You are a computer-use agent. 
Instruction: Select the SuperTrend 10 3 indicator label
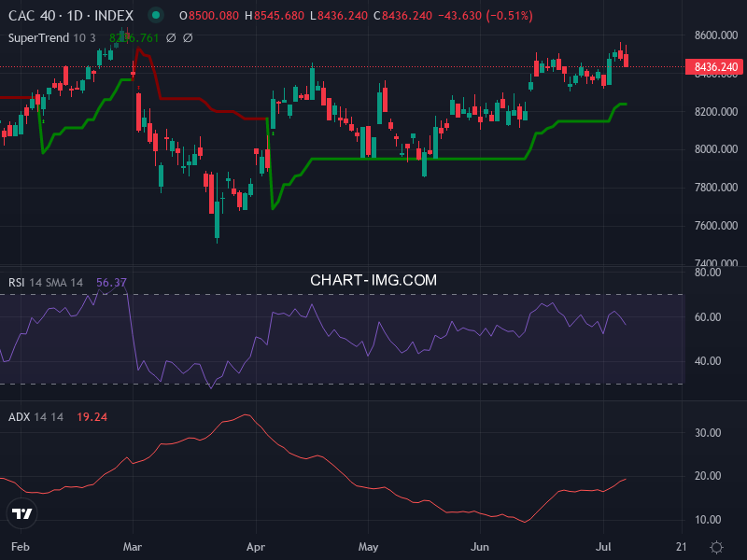(x=52, y=37)
